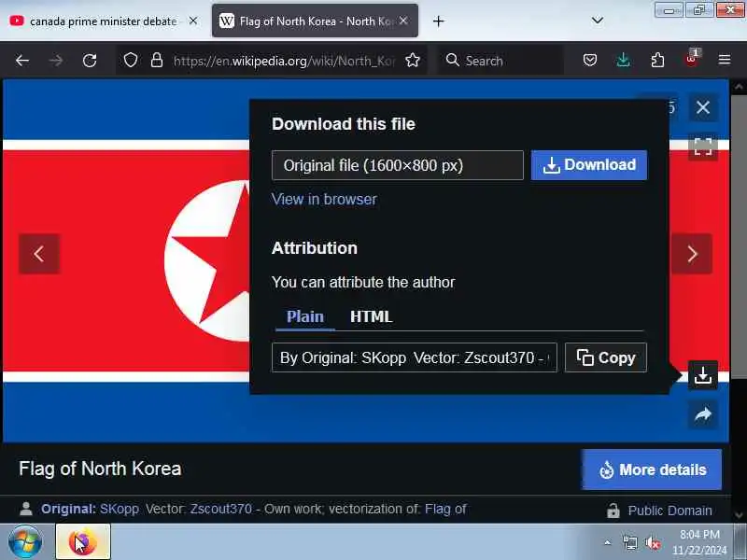This screenshot has width=747, height=560.
Task: Click the More details button
Action: pyautogui.click(x=651, y=469)
